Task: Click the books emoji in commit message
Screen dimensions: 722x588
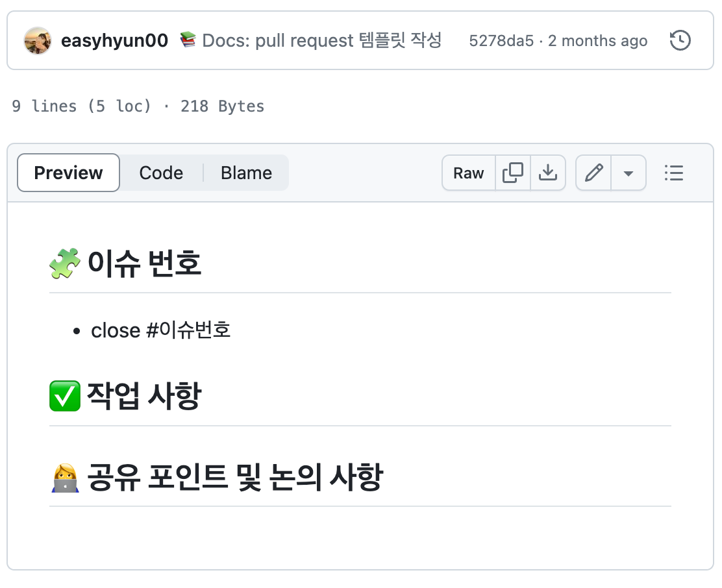Action: click(x=188, y=40)
